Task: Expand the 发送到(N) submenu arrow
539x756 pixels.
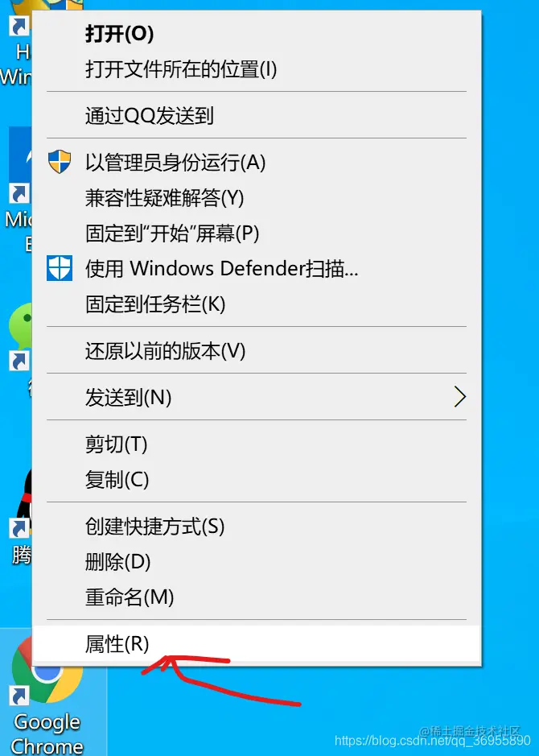Action: coord(460,397)
